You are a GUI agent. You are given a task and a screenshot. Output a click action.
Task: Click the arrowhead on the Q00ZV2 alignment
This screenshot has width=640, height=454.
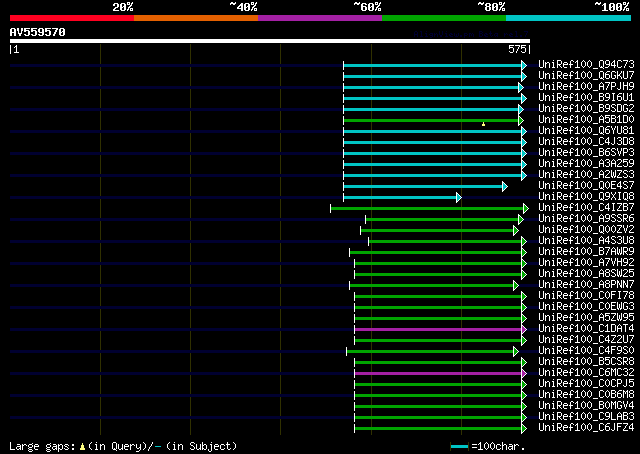516,231
